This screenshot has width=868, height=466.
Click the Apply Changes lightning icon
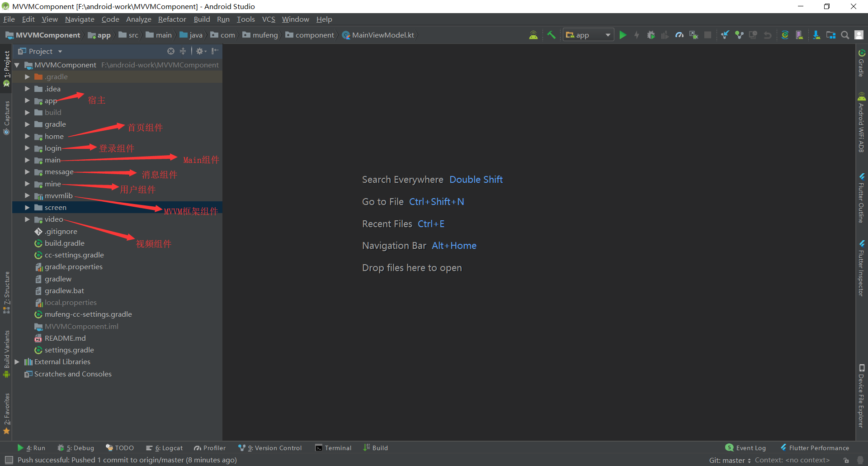click(637, 35)
